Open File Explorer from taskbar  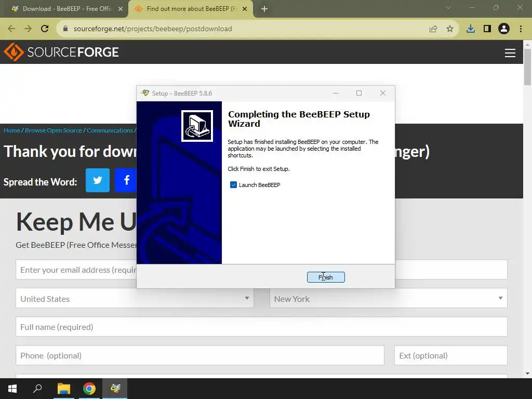(x=64, y=389)
